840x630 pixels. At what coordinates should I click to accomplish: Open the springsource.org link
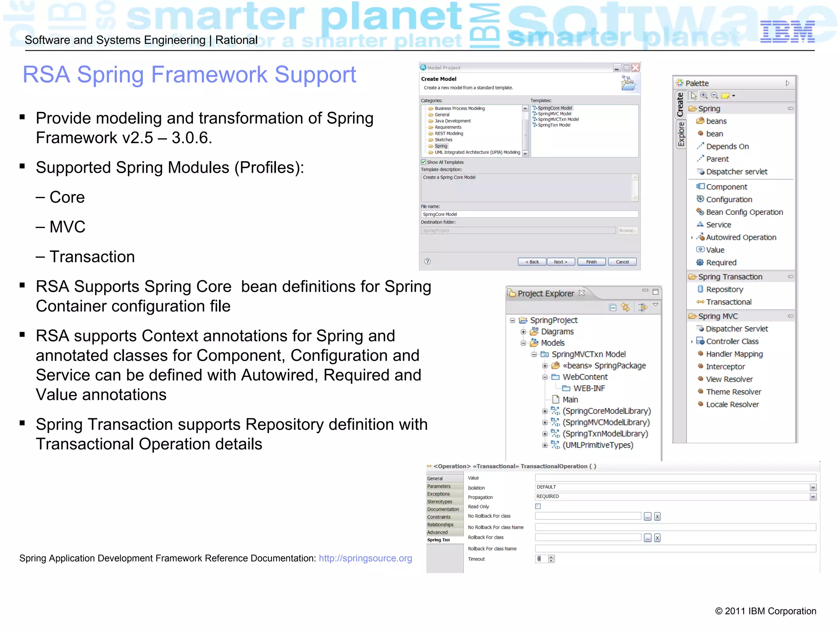tap(365, 558)
